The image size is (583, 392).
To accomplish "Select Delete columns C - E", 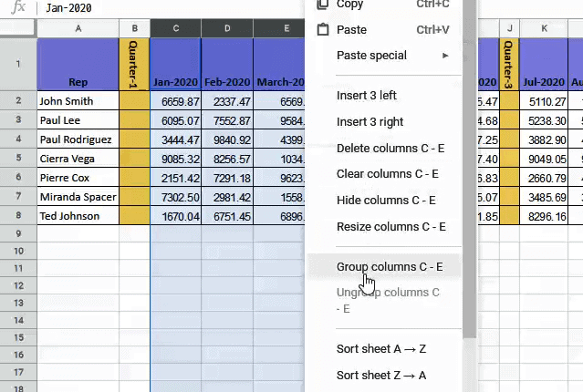I will tap(390, 149).
